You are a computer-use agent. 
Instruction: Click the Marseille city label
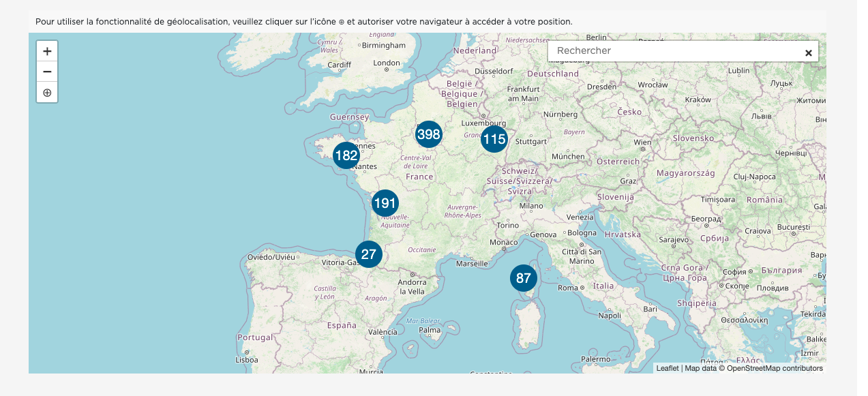coord(472,263)
